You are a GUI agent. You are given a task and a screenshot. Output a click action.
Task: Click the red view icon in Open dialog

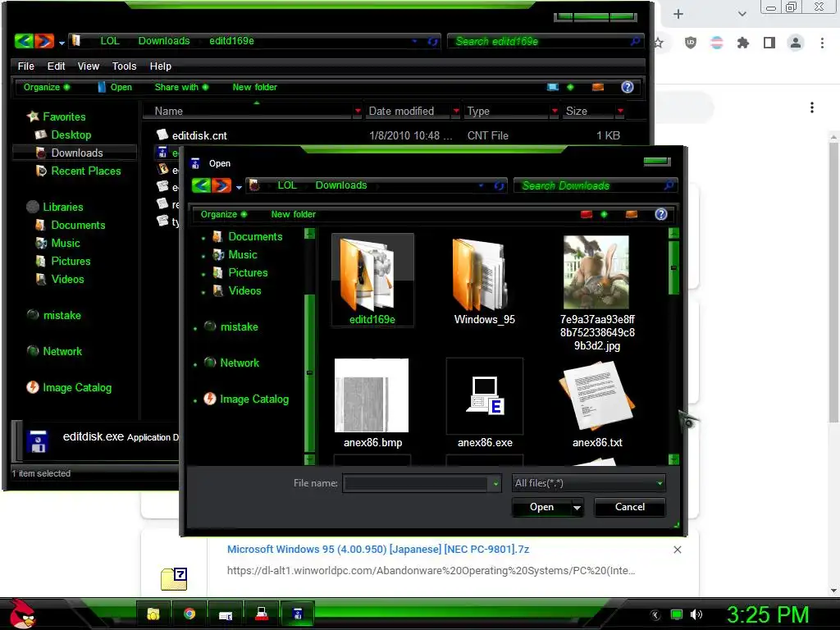click(x=587, y=214)
